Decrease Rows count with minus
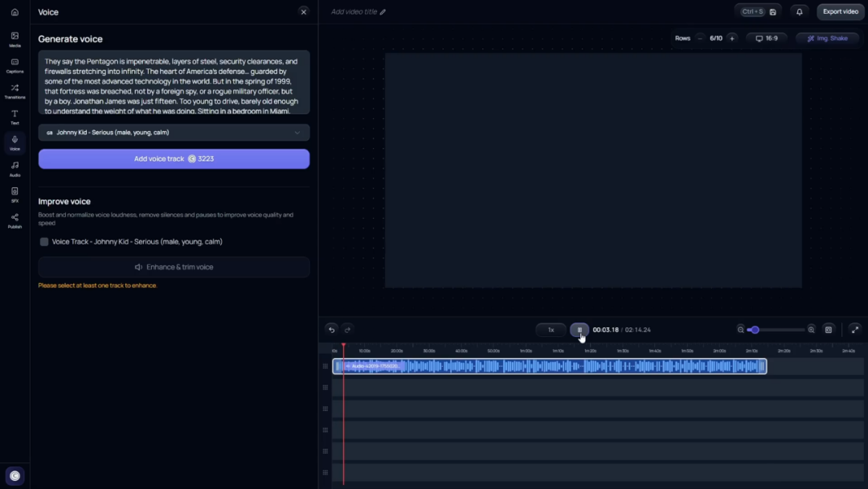Image resolution: width=868 pixels, height=489 pixels. coord(700,39)
